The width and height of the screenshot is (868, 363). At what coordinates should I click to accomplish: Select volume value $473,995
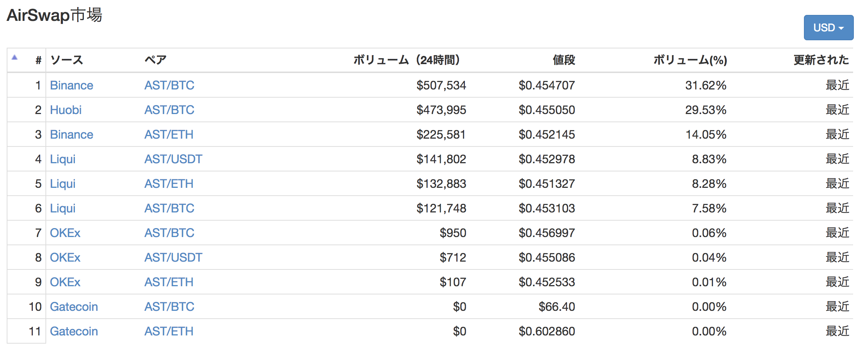[441, 110]
